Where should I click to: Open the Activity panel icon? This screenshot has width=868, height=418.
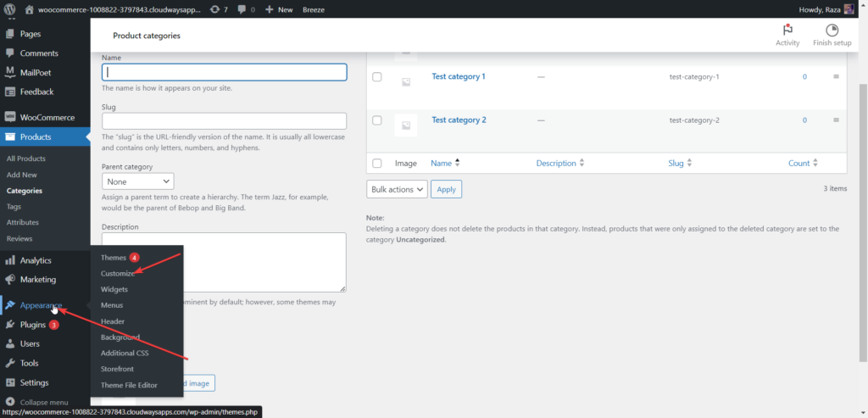[787, 31]
